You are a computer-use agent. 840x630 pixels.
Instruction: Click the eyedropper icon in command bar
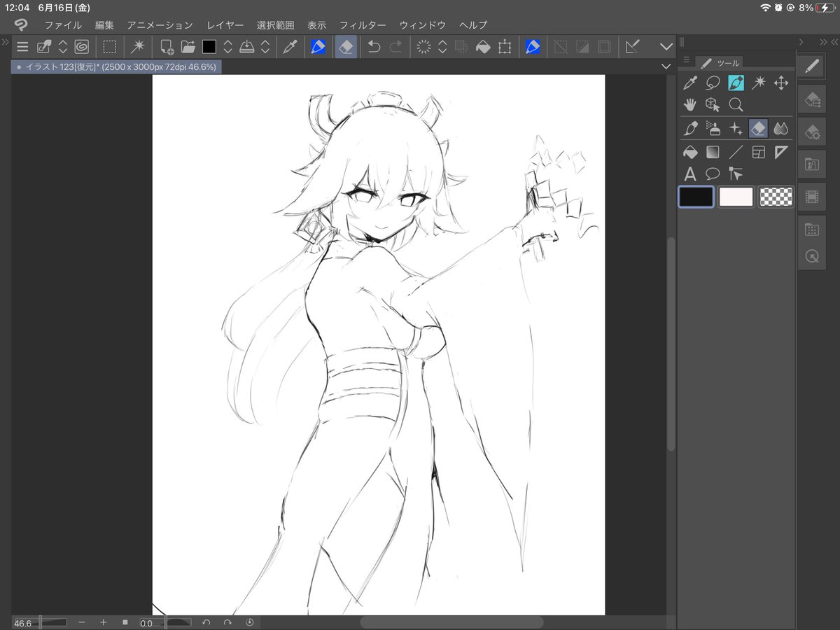tap(288, 47)
